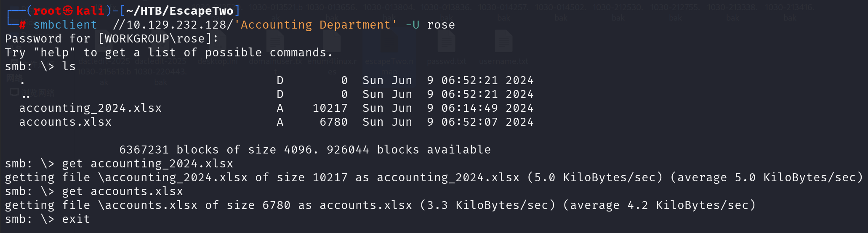Click the -U flag in command
The width and height of the screenshot is (868, 233).
point(412,25)
